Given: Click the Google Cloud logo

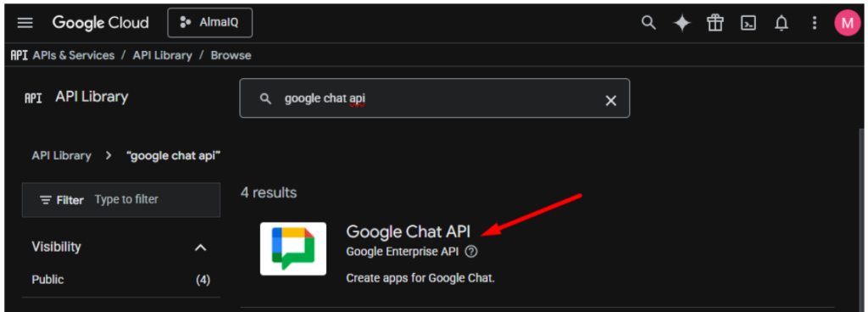Looking at the screenshot, I should (100, 23).
